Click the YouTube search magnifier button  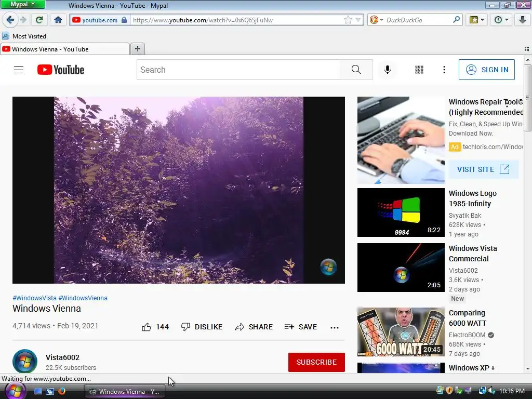pyautogui.click(x=356, y=70)
